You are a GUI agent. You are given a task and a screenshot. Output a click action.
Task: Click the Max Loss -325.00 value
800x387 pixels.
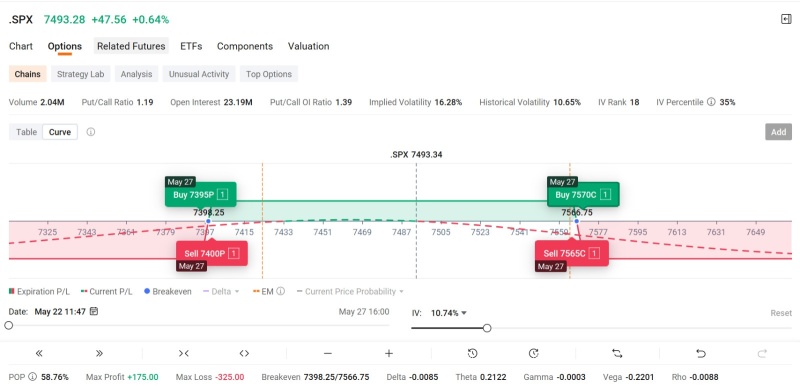230,377
